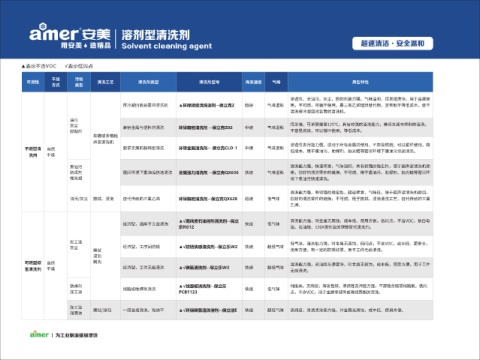Click the checkmark low flash point legend
The width and height of the screenshot is (480, 360).
pos(79,66)
